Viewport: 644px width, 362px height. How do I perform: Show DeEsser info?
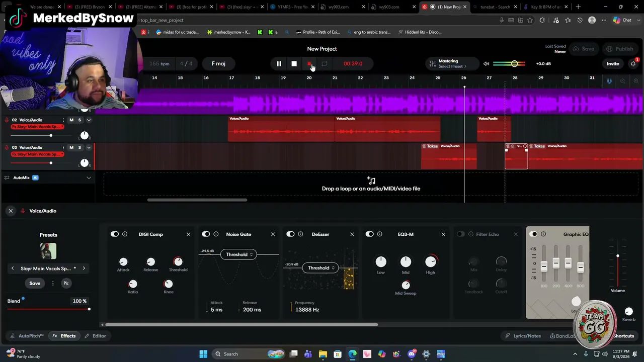point(300,234)
